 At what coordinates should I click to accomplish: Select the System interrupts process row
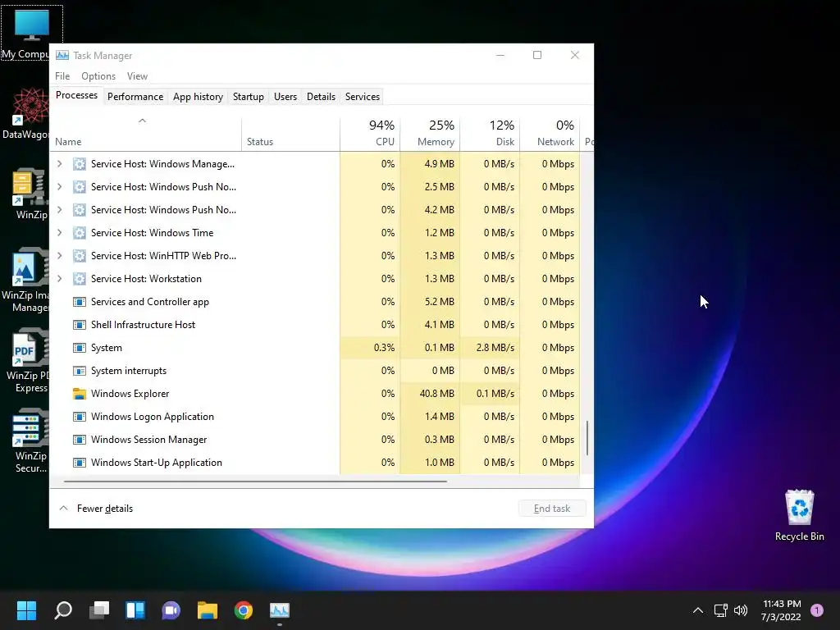315,372
